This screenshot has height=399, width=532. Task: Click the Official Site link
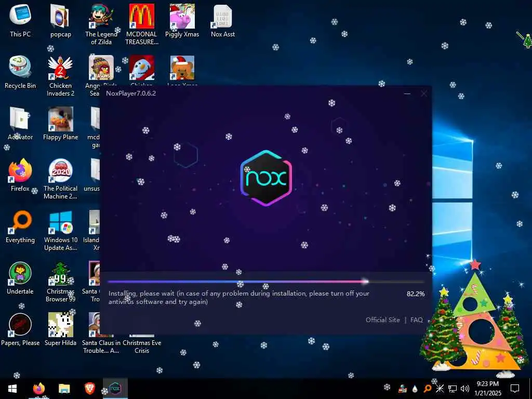[383, 320]
